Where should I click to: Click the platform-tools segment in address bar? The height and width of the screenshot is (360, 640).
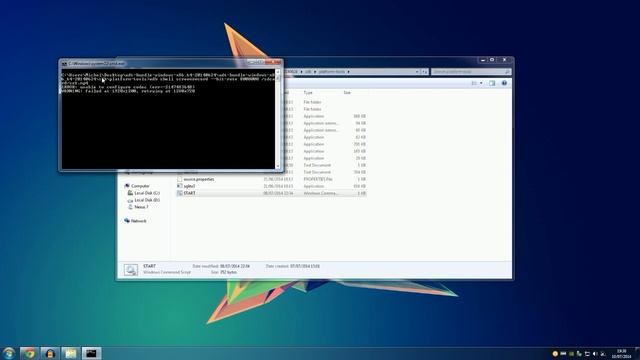click(x=332, y=72)
